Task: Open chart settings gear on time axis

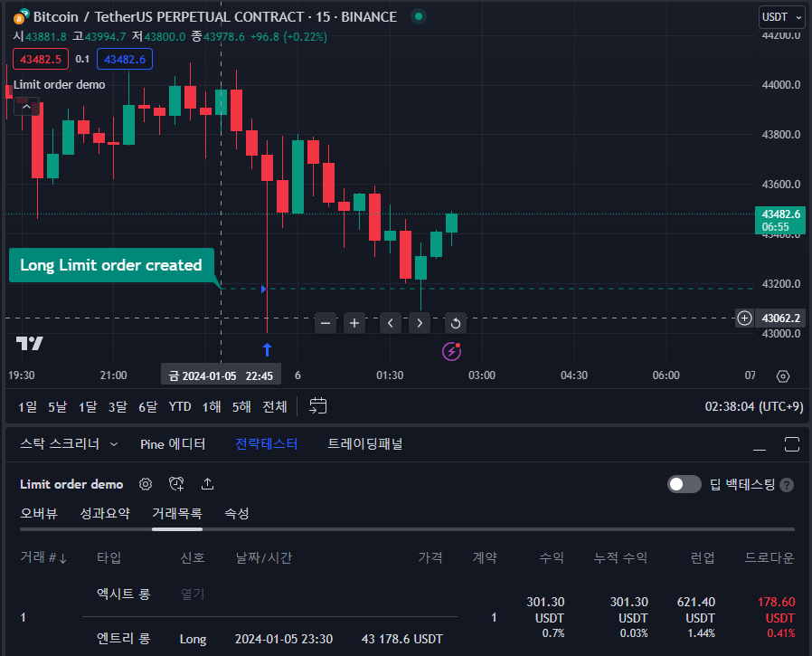Action: (783, 376)
